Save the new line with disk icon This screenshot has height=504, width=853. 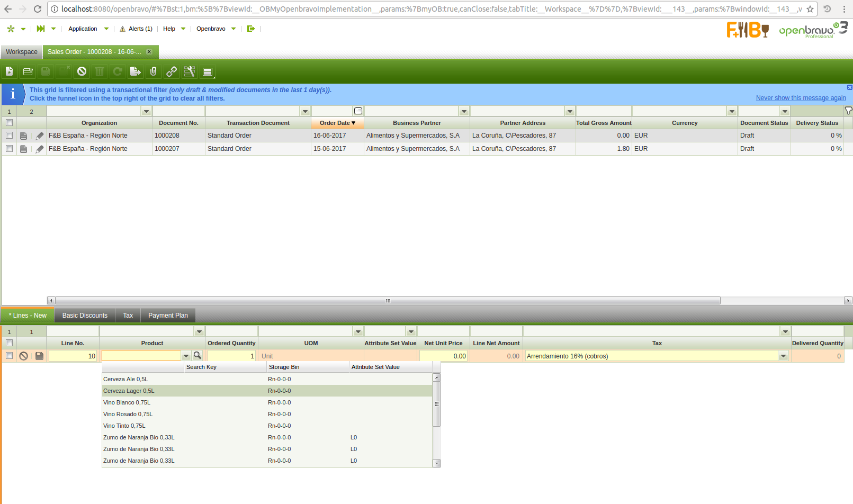coord(39,356)
